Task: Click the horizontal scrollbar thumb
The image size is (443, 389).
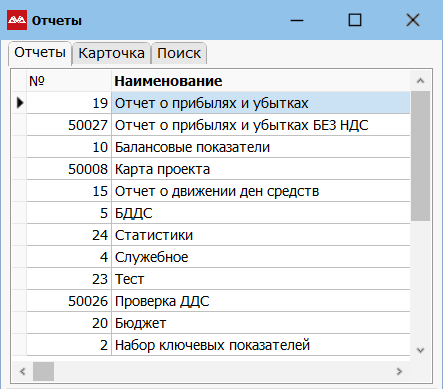Action: pos(43,371)
